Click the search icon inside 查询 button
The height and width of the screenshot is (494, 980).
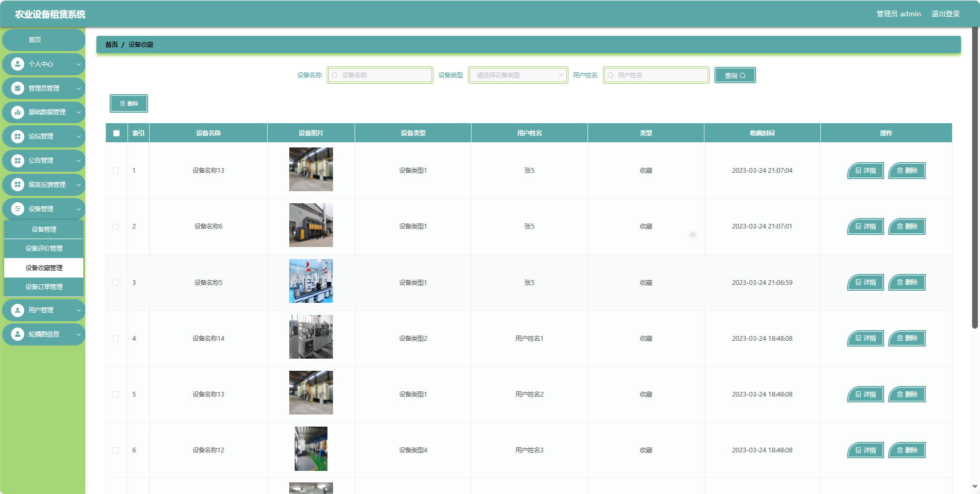(743, 76)
